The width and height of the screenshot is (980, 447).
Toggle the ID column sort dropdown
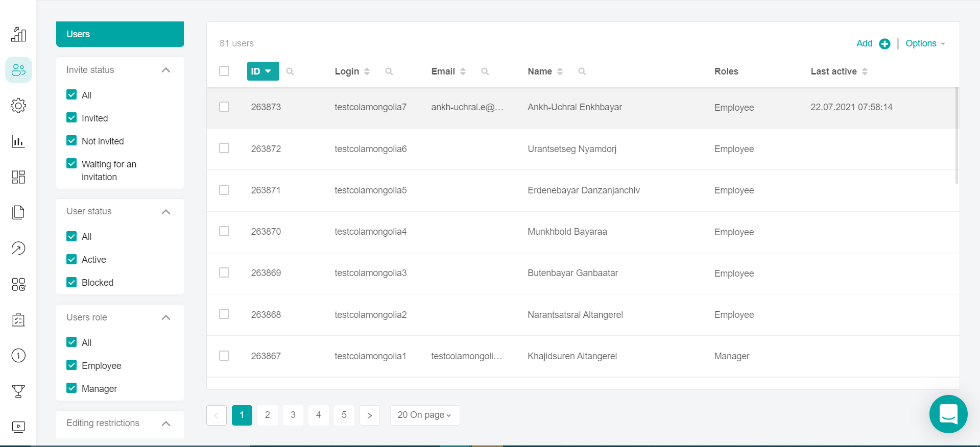pyautogui.click(x=263, y=71)
